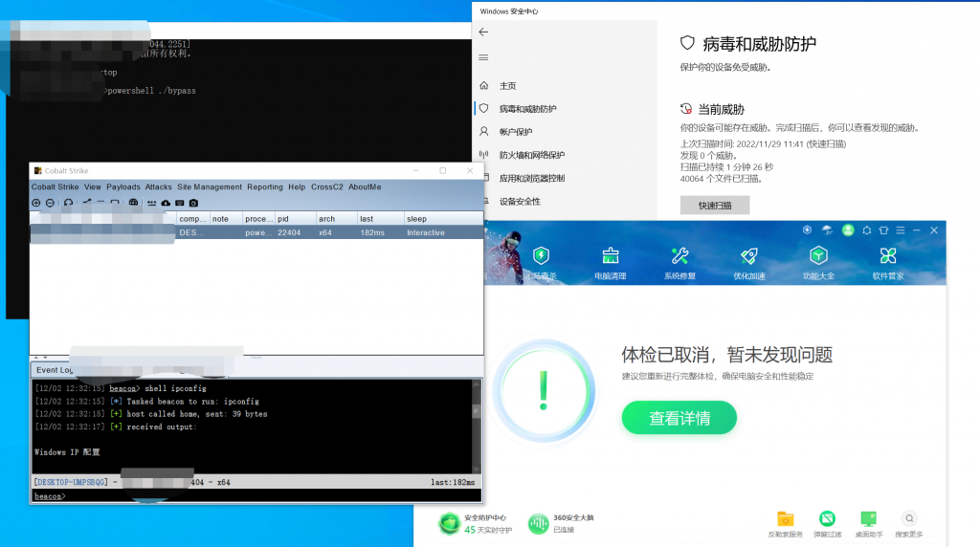Image resolution: width=980 pixels, height=547 pixels.
Task: Click the skin shirt icon in 360 title bar
Action: pos(883,230)
